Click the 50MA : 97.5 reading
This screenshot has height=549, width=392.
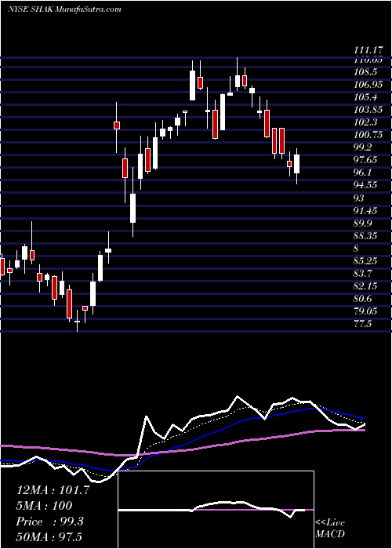click(x=51, y=537)
